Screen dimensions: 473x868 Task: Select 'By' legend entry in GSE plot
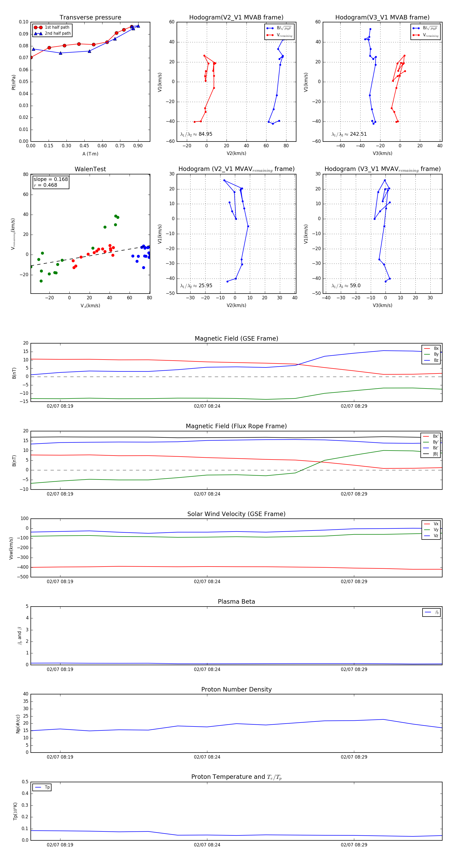pyautogui.click(x=431, y=354)
